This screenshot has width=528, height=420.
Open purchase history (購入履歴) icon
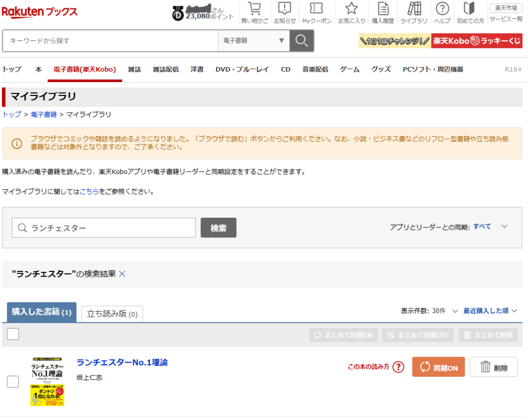coord(383,13)
